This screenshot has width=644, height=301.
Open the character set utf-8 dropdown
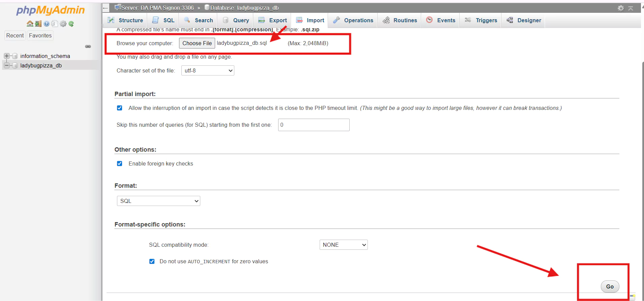[x=208, y=70]
